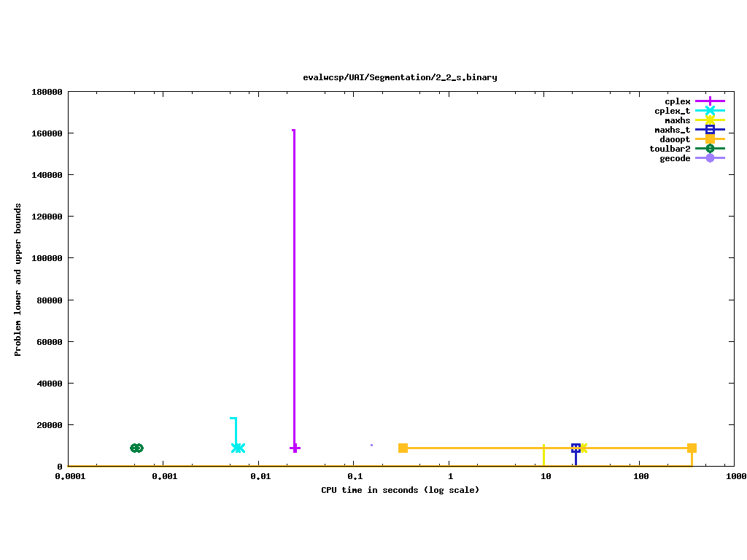Click the toulbar2 legend label
The height and width of the screenshot is (560, 747).
670,149
